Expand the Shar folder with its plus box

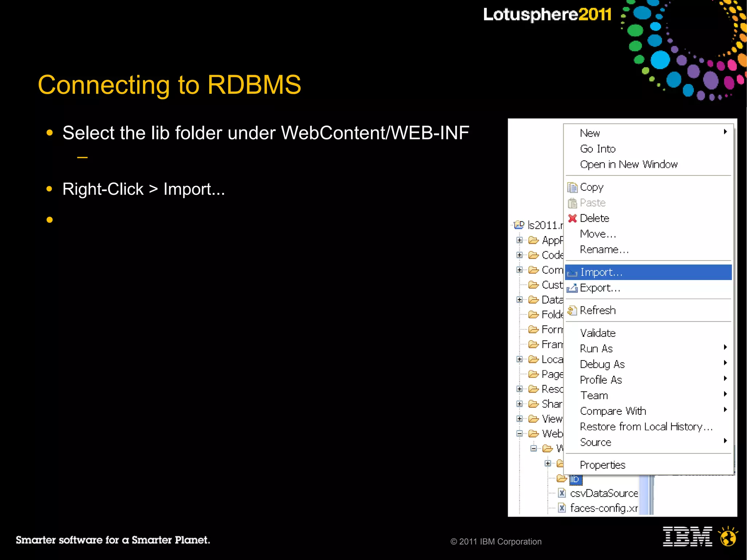519,404
